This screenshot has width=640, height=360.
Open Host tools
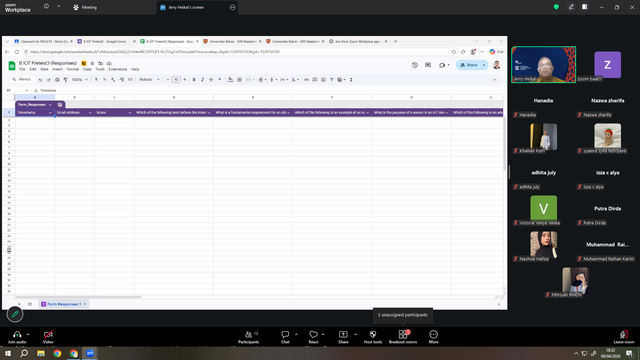tap(373, 337)
